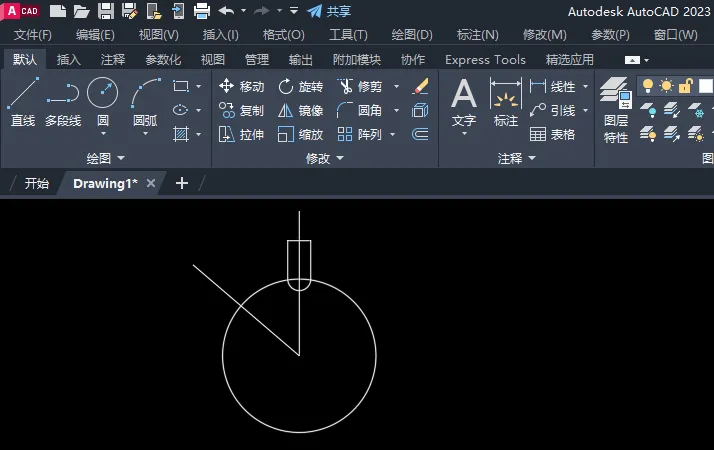Click the Redo arrow
Image resolution: width=714 pixels, height=450 pixels.
tap(262, 11)
